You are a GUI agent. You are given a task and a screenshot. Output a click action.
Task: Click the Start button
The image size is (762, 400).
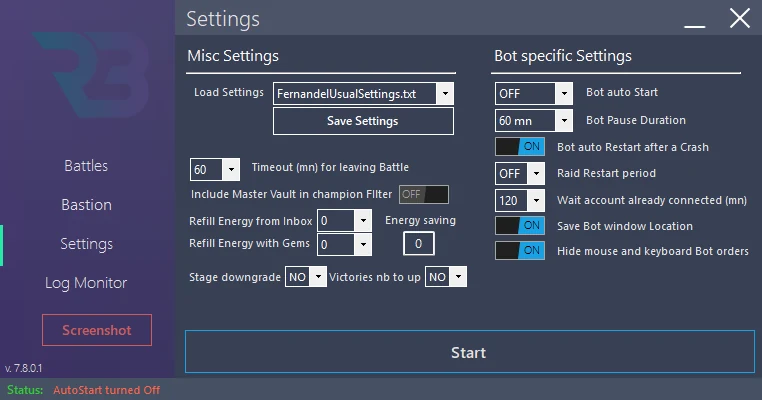[469, 352]
